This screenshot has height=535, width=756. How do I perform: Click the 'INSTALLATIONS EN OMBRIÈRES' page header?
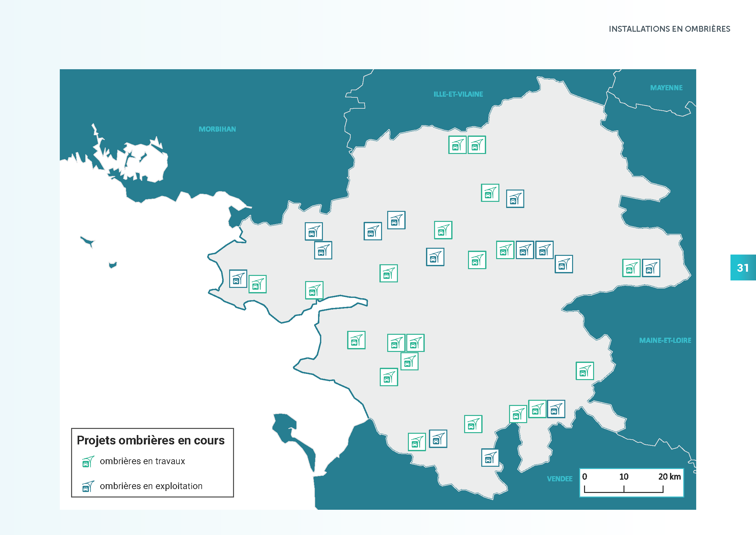pyautogui.click(x=669, y=29)
